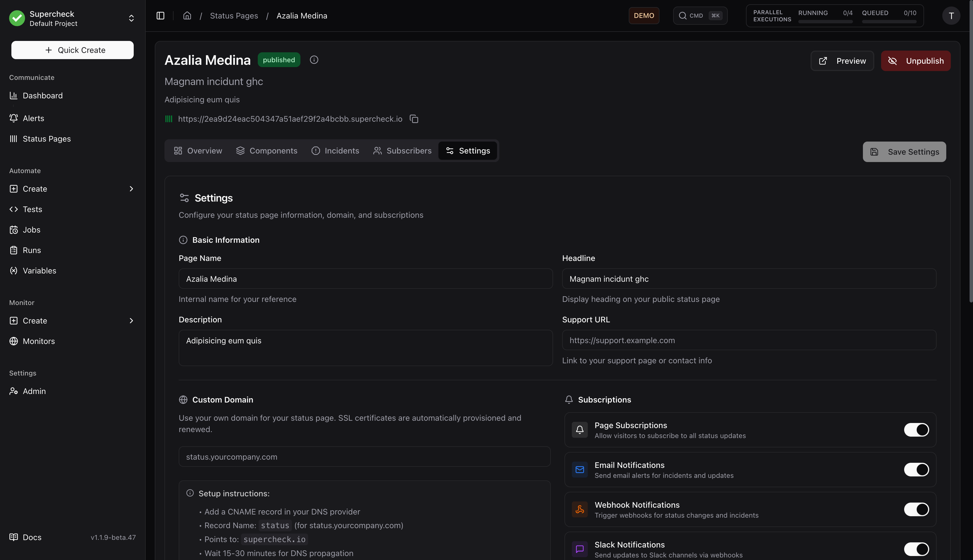Click Save Settings
This screenshot has height=560, width=973.
pos(904,152)
